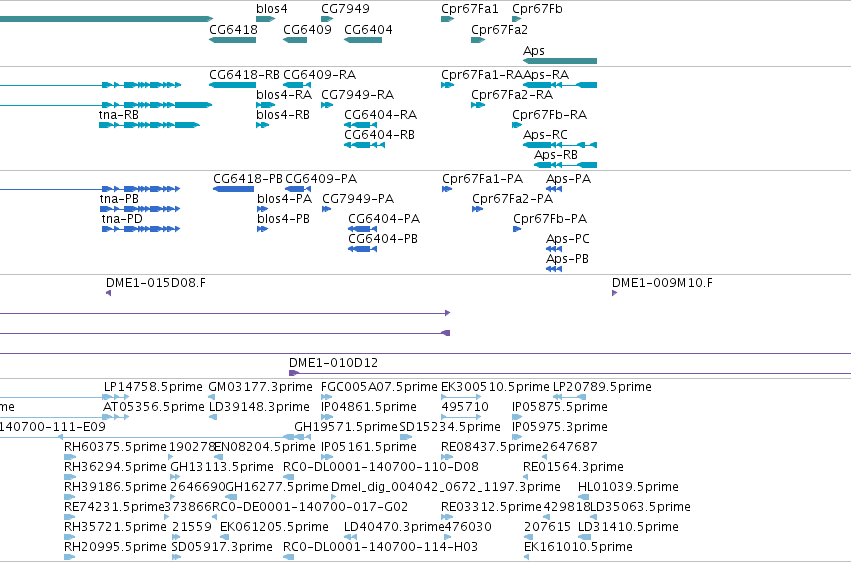
Task: Click the CG6409 gene label
Action: [307, 29]
